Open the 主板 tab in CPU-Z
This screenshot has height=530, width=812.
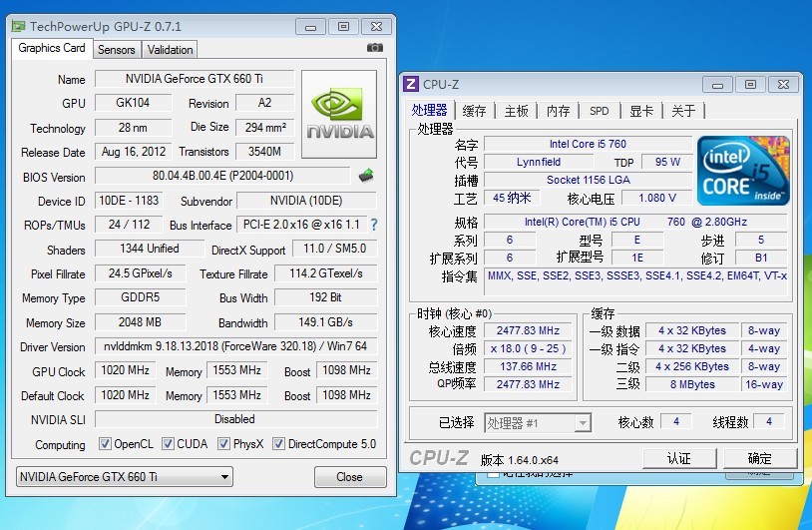pyautogui.click(x=517, y=111)
